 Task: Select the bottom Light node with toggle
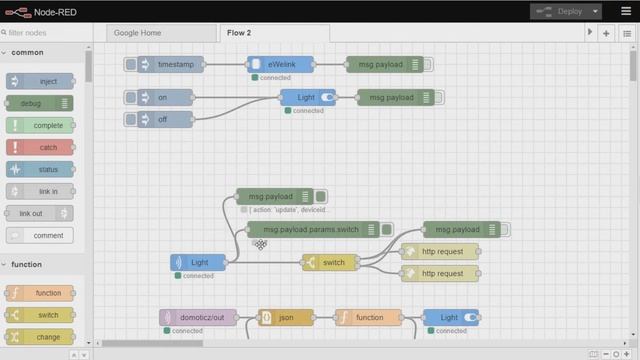click(451, 318)
